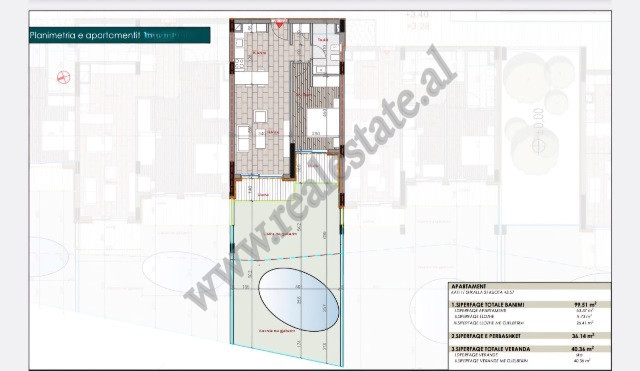
Task: Click the 'Tualet' bathroom room label
Action: pos(323,40)
